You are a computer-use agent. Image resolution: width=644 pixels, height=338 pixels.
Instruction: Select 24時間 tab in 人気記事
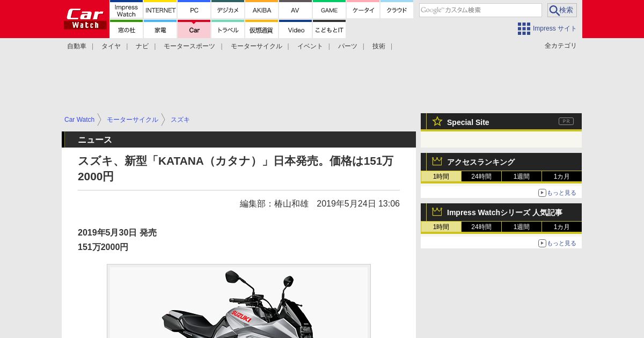point(481,227)
